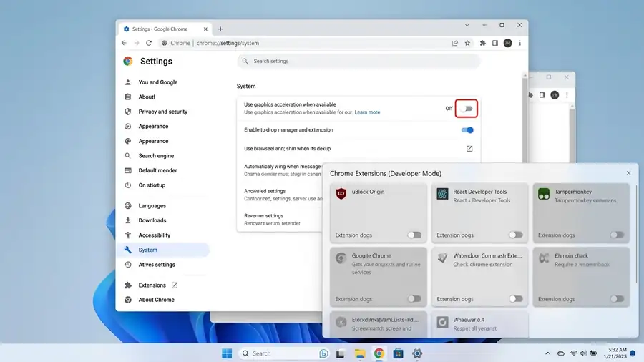The height and width of the screenshot is (362, 644).
Task: Toggle Watendoor Commash extension switch
Action: [515, 299]
